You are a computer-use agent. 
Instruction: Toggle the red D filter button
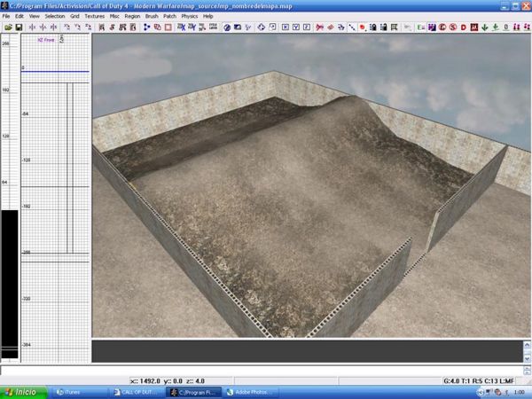[464, 27]
